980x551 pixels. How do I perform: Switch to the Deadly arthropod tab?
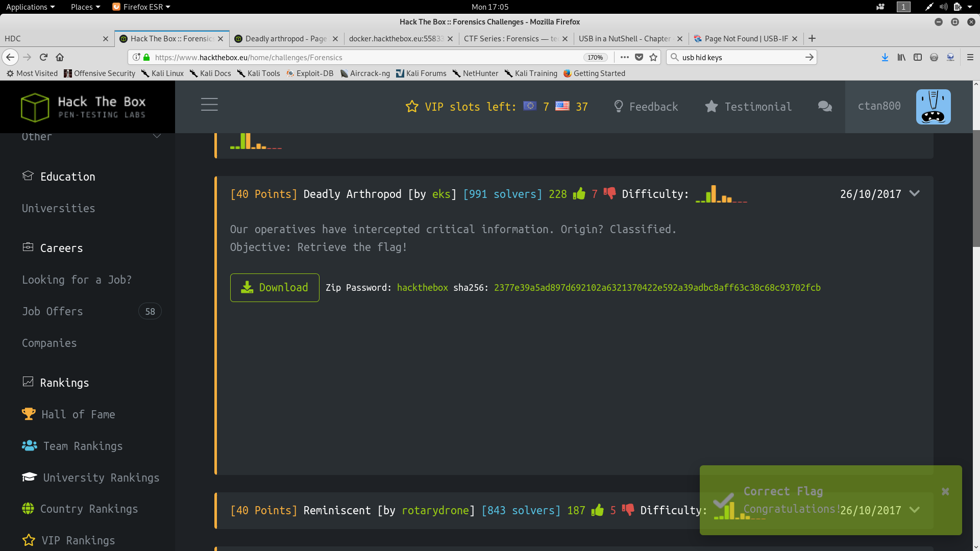tap(286, 39)
